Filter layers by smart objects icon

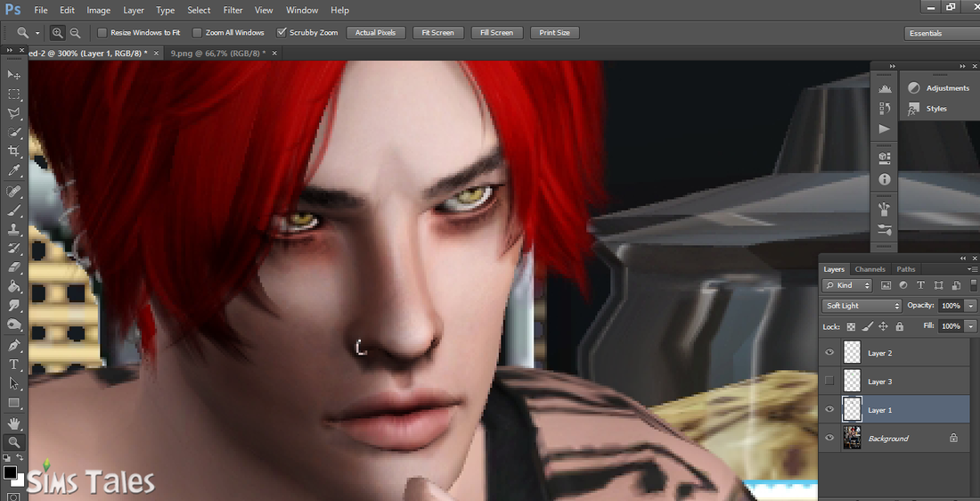click(x=956, y=285)
